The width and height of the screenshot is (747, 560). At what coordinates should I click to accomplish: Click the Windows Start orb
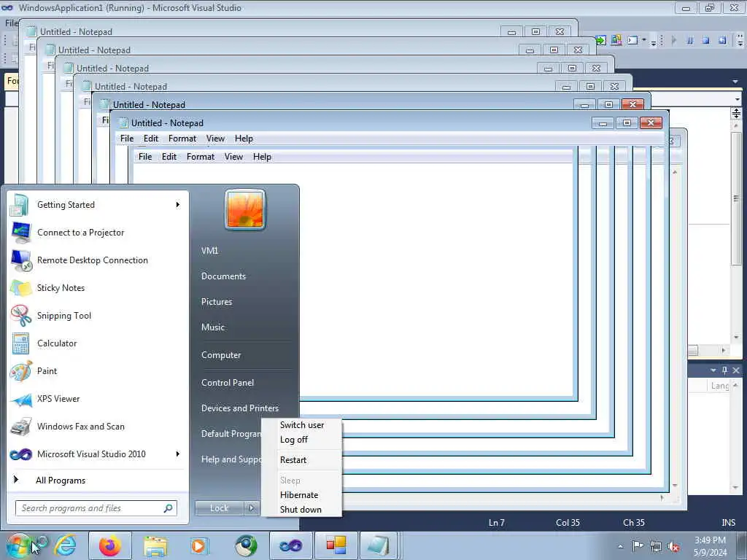click(19, 545)
